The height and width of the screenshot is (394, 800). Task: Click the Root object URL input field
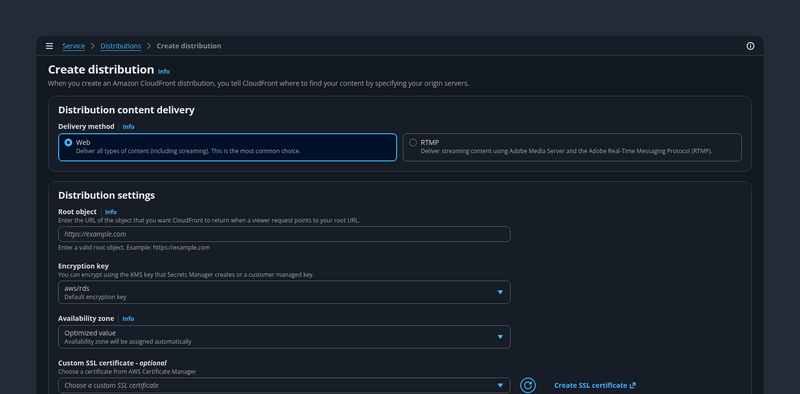coord(284,234)
